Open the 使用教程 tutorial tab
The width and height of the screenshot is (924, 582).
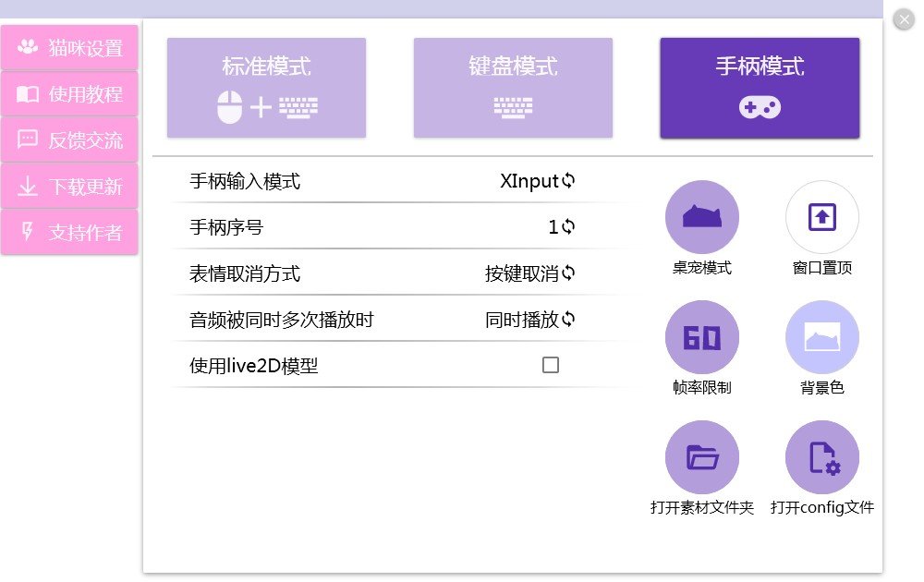point(69,94)
